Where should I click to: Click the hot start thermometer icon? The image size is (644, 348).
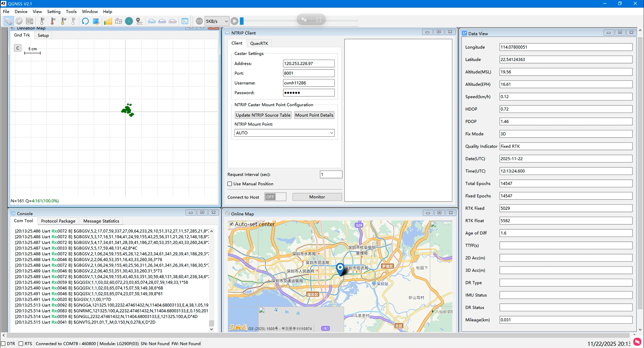pyautogui.click(x=53, y=21)
